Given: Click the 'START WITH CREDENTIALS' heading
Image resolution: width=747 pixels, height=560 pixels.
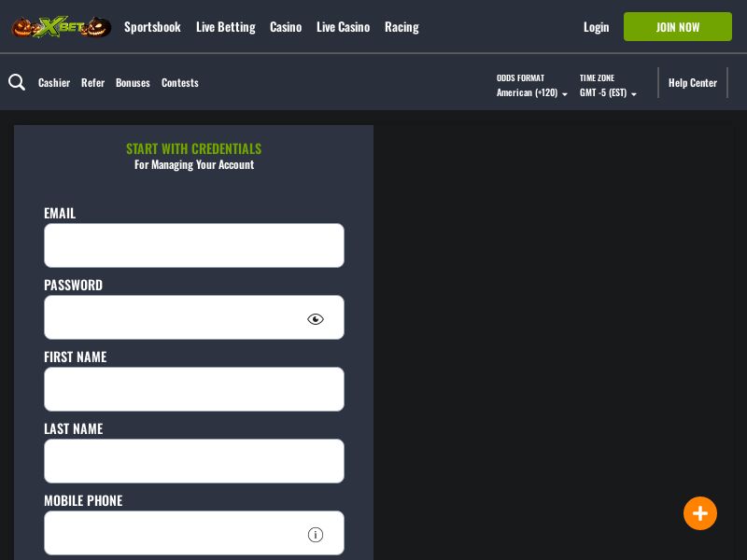Looking at the screenshot, I should pos(194,148).
